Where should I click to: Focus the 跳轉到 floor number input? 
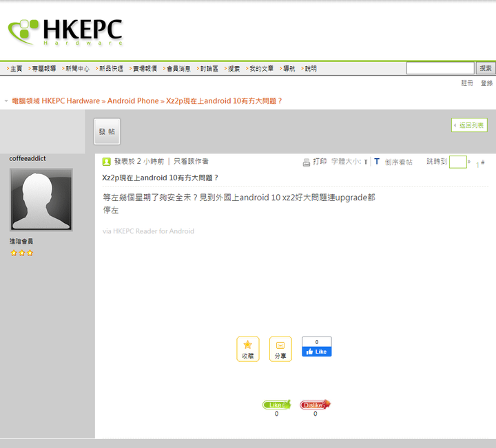click(x=457, y=162)
